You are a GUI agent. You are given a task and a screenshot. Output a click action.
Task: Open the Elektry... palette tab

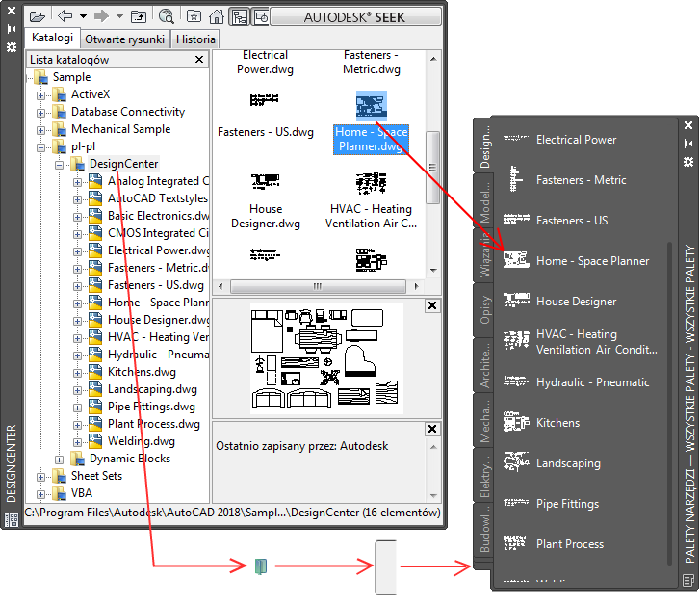(484, 475)
